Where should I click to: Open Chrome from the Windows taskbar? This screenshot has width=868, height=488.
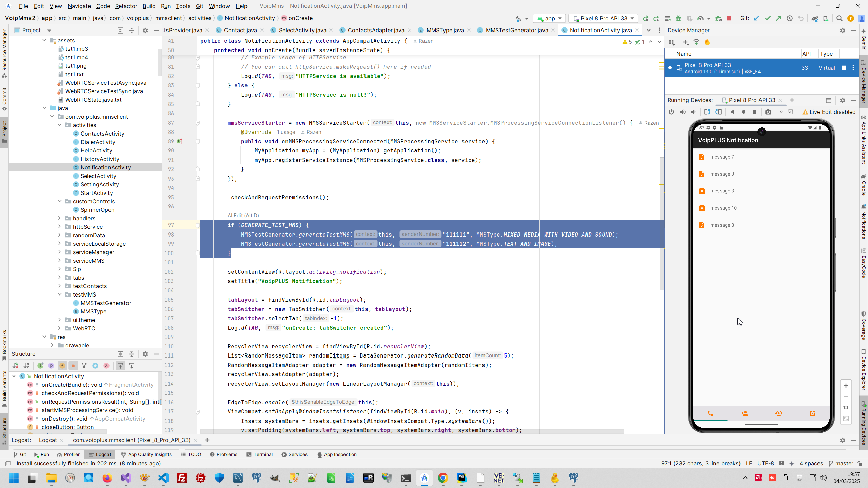[443, 478]
